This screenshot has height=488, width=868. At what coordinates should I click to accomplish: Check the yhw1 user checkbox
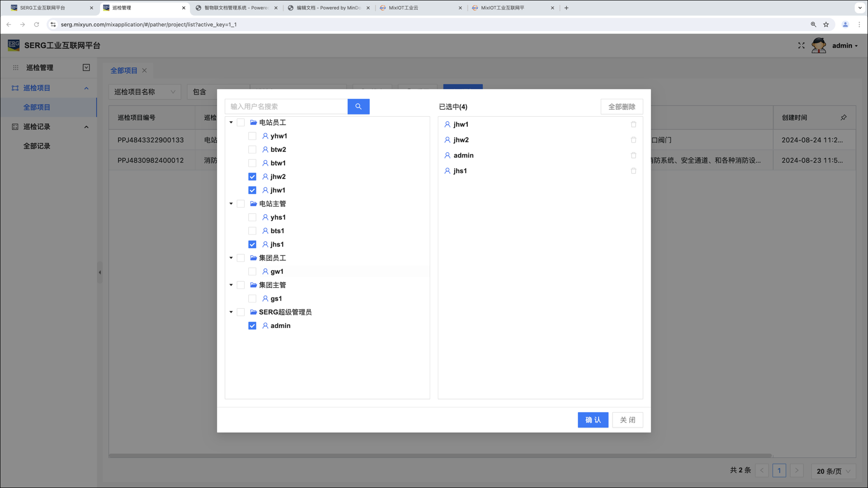pyautogui.click(x=252, y=136)
